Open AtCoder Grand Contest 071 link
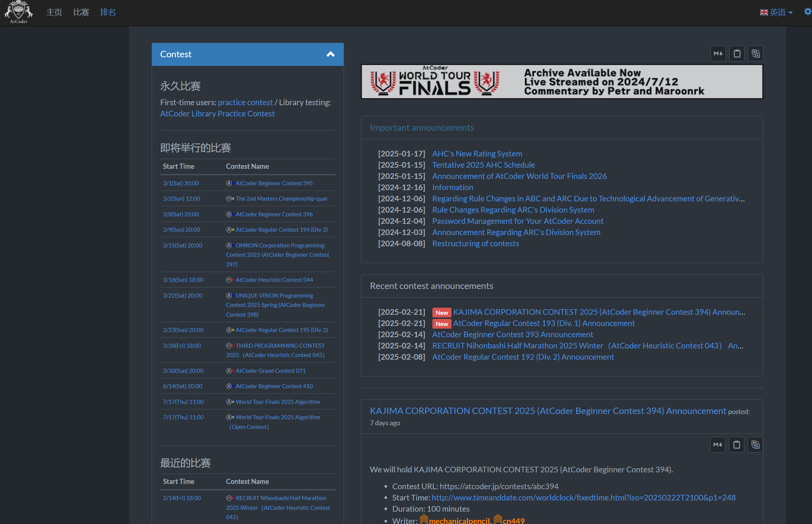This screenshot has height=524, width=812. tap(270, 371)
